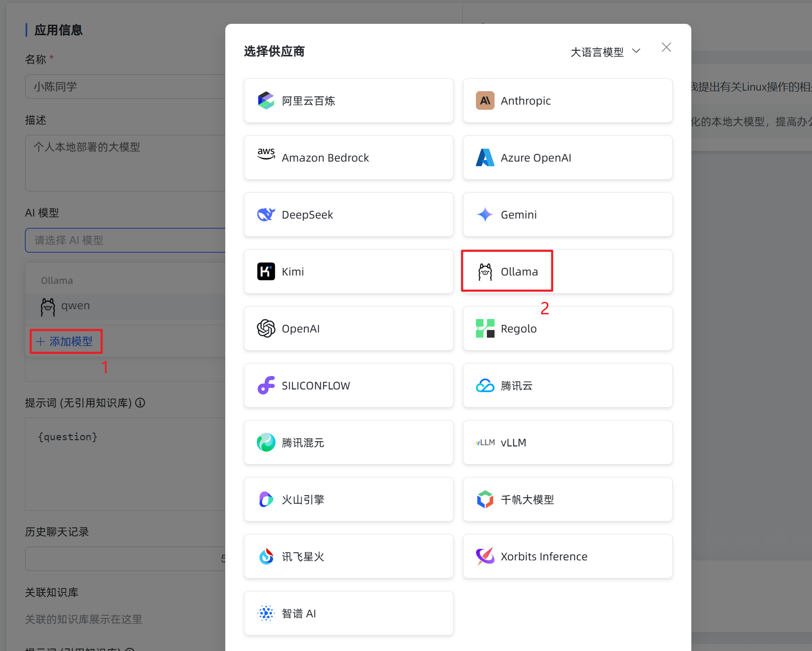Viewport: 812px width, 651px height.
Task: Click the 选择供应商 dialog title
Action: pos(274,51)
